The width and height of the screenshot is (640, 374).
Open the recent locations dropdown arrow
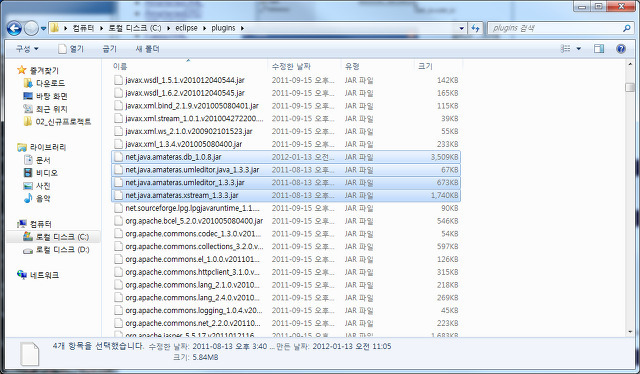coord(43,29)
